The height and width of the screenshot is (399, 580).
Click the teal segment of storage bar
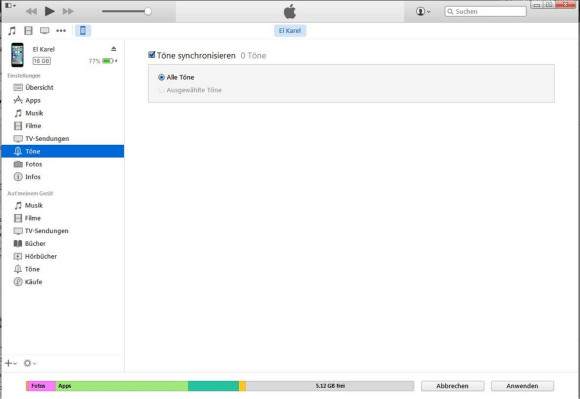click(x=213, y=386)
